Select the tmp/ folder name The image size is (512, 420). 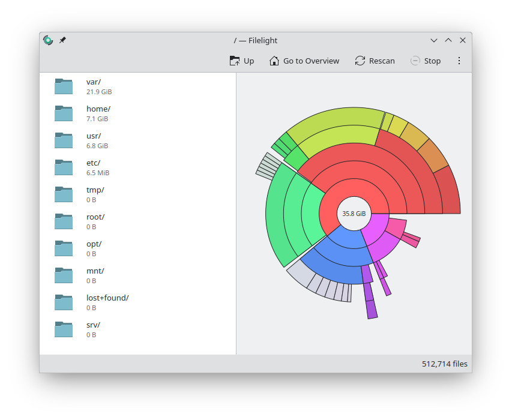click(95, 190)
